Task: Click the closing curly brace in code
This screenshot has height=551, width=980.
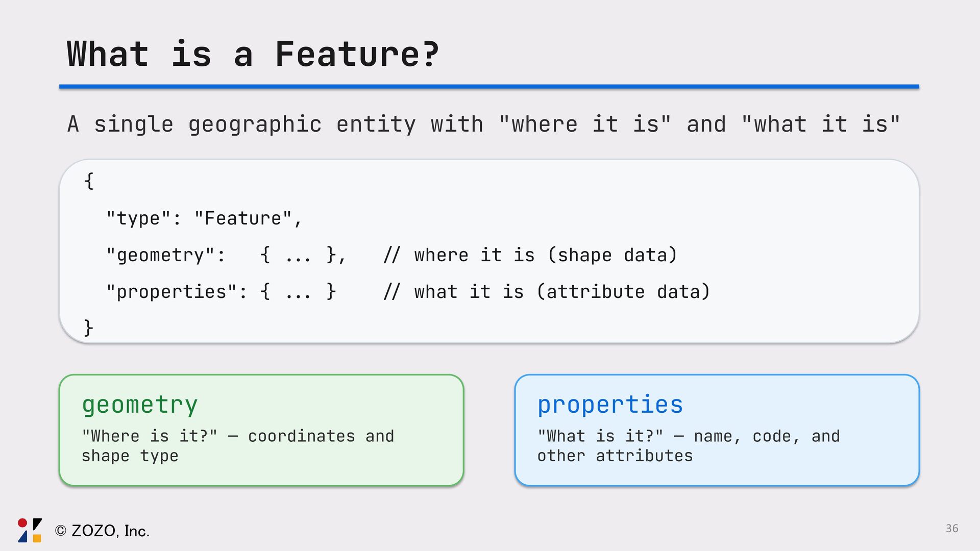Action: point(88,327)
